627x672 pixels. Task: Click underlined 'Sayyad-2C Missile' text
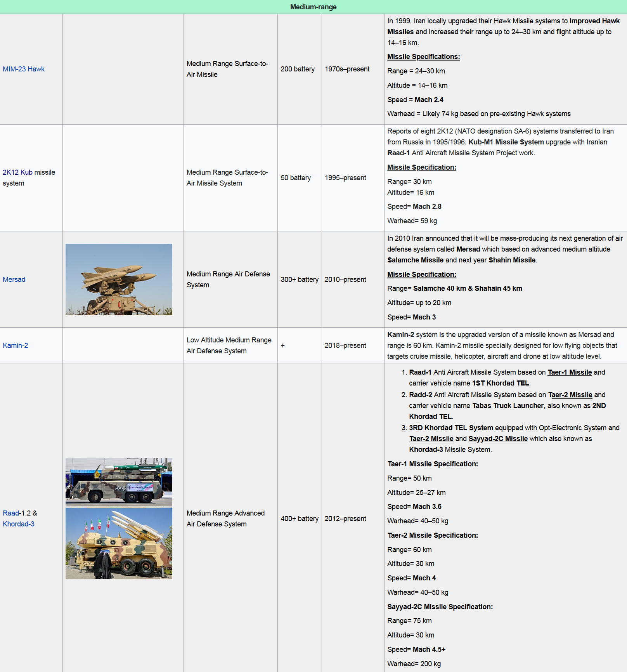pyautogui.click(x=498, y=439)
